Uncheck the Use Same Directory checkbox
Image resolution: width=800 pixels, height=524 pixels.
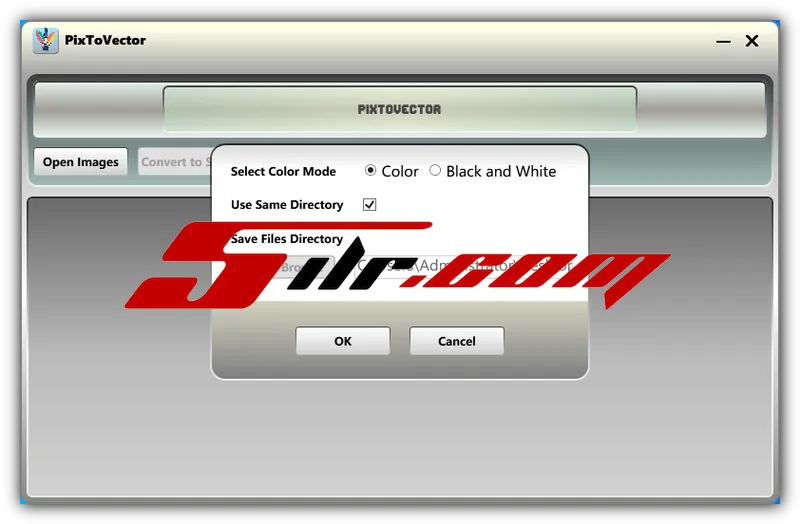tap(369, 205)
